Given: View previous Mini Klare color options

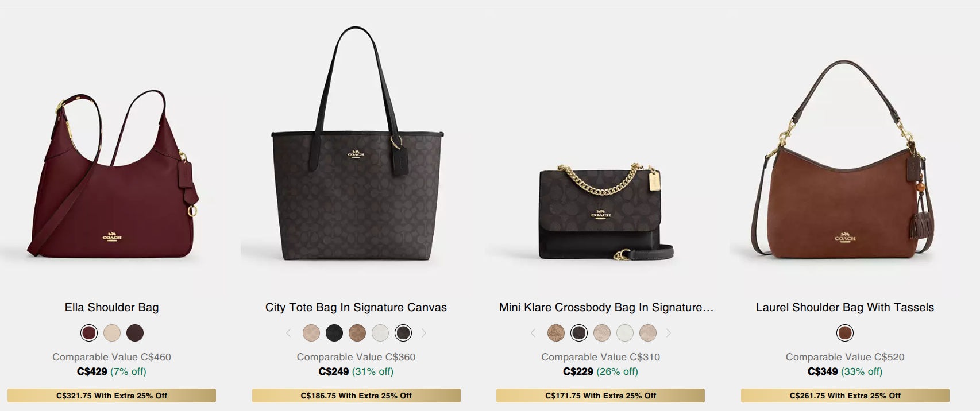Looking at the screenshot, I should click(534, 333).
